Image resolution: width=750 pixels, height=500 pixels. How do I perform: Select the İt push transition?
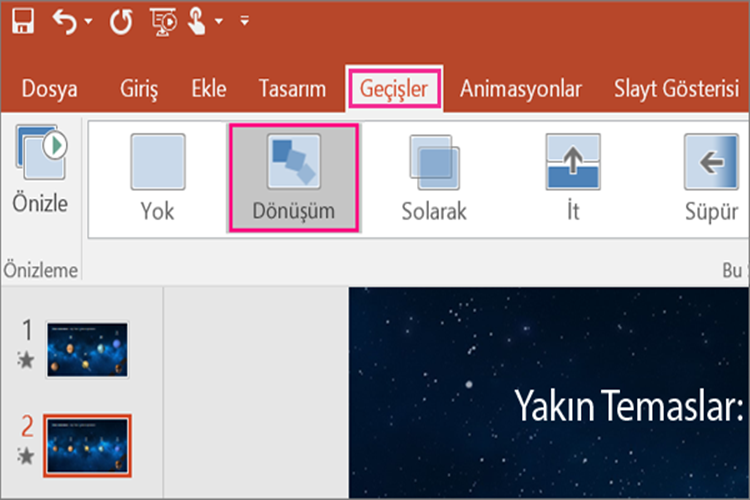coord(573,178)
